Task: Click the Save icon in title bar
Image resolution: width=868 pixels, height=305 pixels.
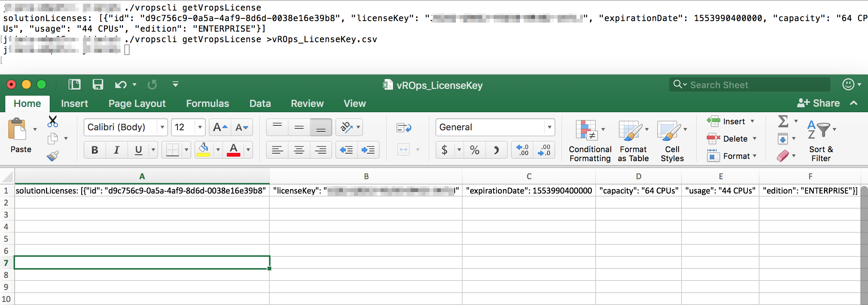Action: coord(98,84)
